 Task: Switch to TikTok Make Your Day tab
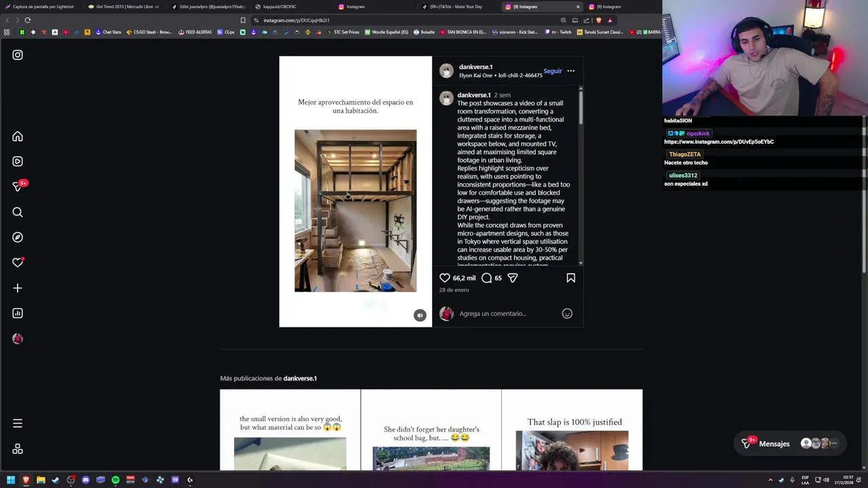click(456, 7)
